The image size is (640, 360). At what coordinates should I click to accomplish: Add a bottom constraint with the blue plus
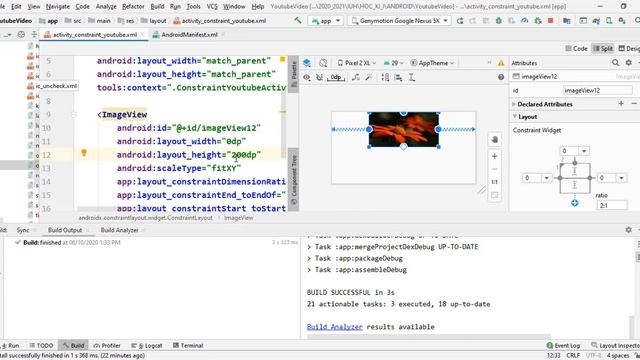(x=575, y=203)
